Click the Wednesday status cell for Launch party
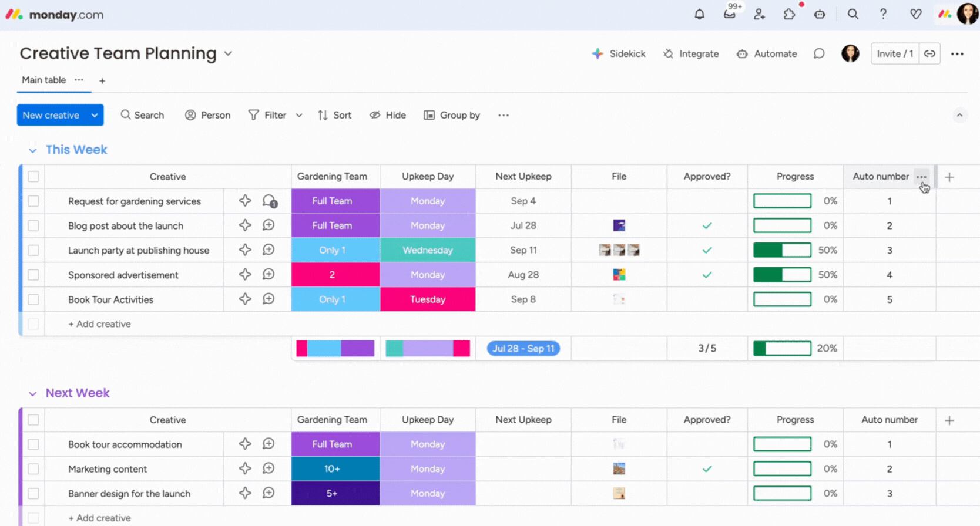The height and width of the screenshot is (526, 980). point(428,250)
